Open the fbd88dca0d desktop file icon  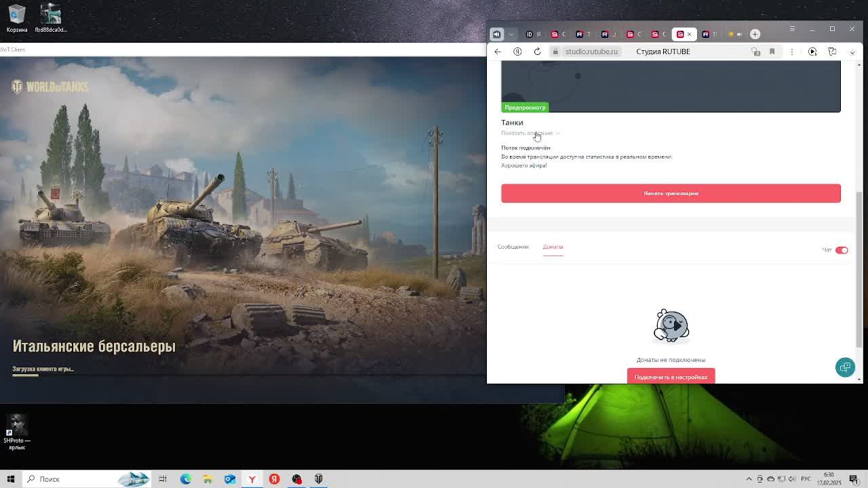51,19
